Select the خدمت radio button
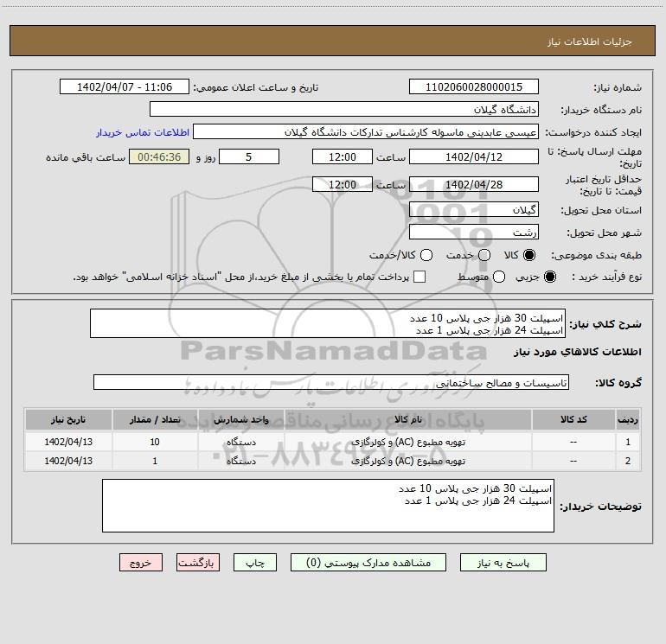 point(484,255)
